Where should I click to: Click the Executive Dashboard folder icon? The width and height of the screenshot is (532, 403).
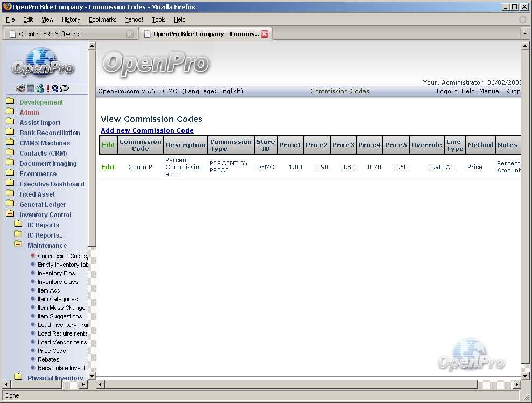[10, 184]
